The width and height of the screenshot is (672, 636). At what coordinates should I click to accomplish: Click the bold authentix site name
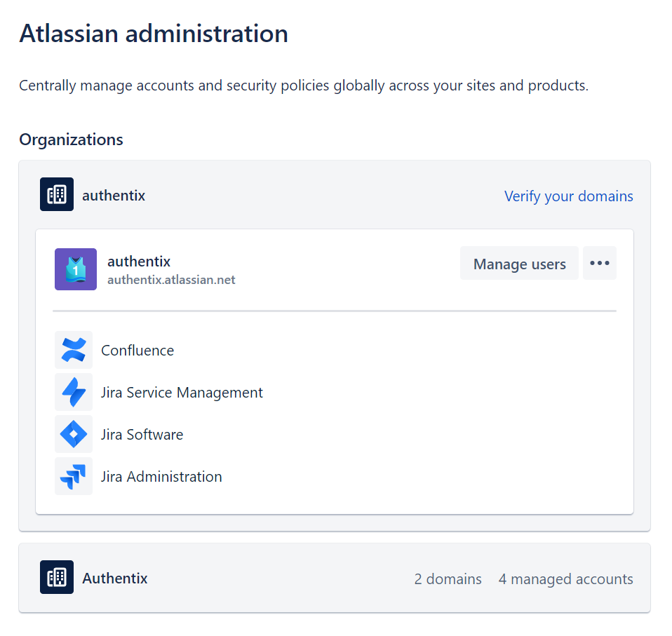(x=139, y=262)
